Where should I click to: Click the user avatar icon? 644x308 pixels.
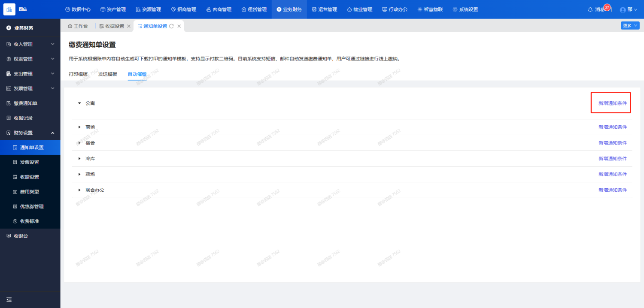pyautogui.click(x=623, y=9)
